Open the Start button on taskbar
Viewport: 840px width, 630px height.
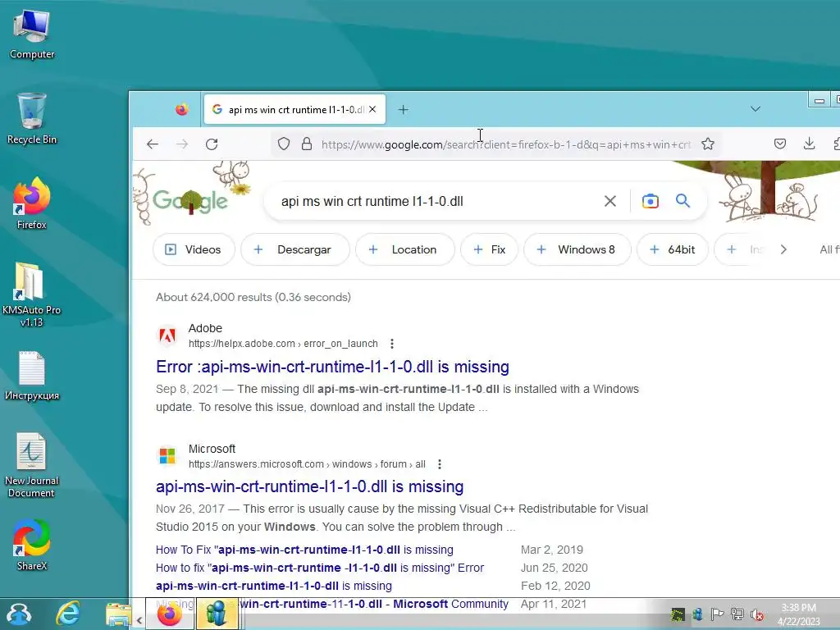[x=18, y=614]
